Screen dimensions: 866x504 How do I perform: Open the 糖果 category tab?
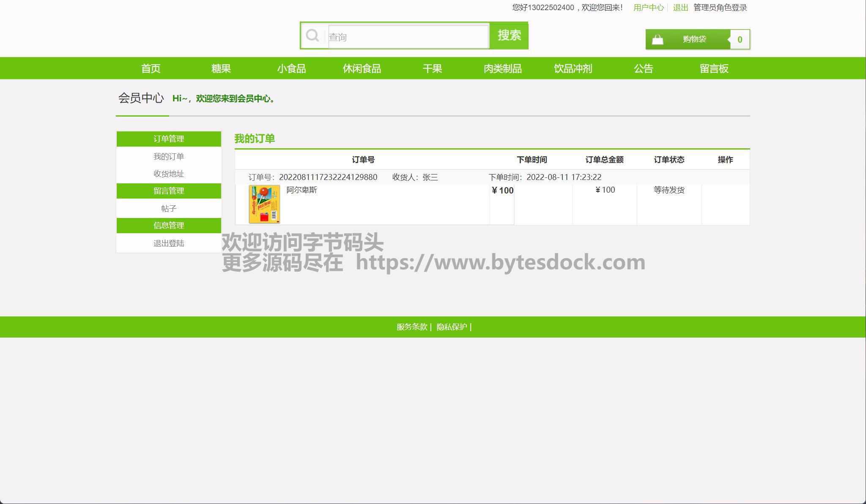(x=221, y=68)
